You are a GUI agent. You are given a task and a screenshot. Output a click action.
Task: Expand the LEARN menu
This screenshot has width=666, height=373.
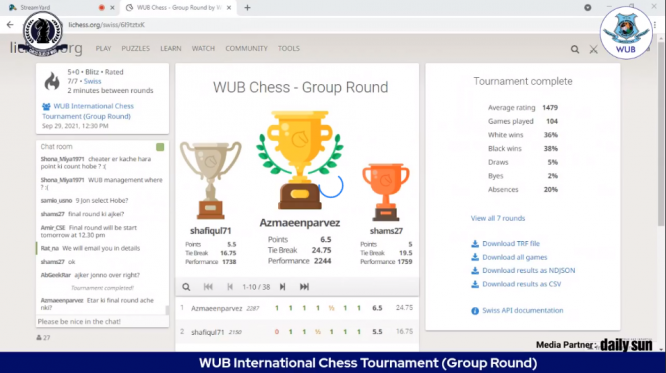point(171,48)
